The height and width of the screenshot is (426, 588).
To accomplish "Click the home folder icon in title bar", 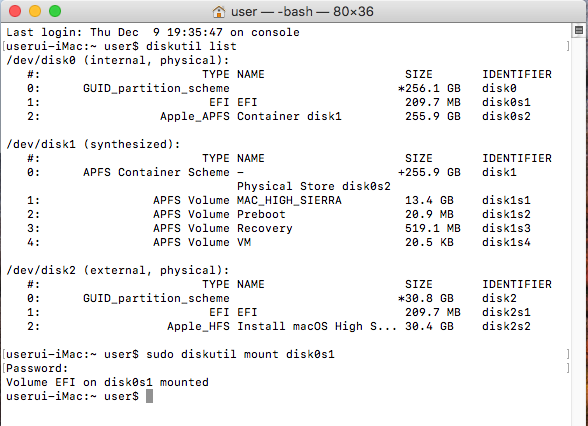I will click(219, 12).
